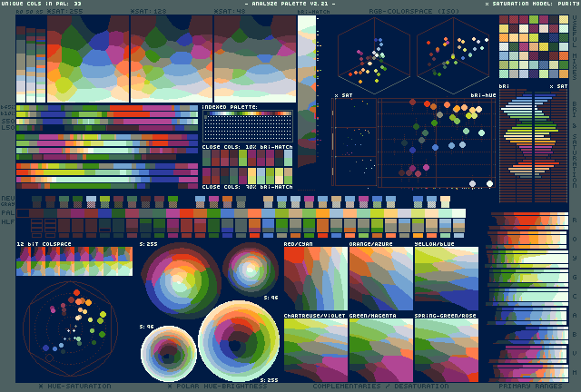Open the %SAT 48 color map panel
The image size is (581, 392).
point(255,59)
